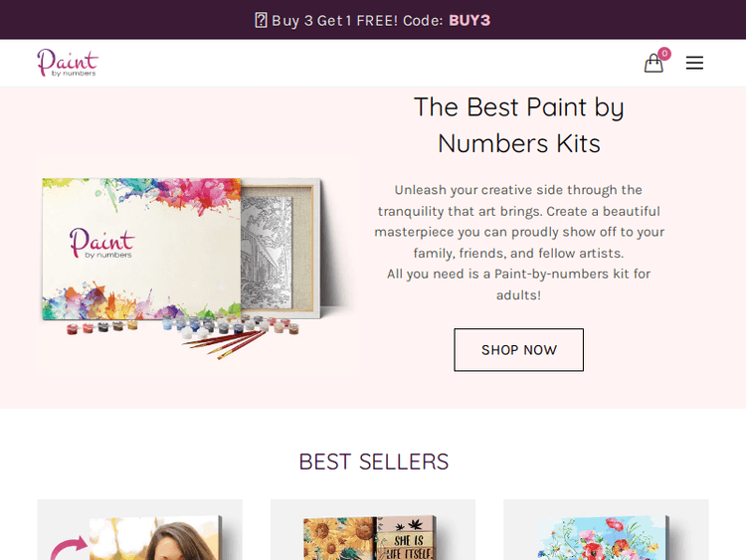
Task: Click the Buy 3 Get 1 FREE banner text
Action: pyautogui.click(x=356, y=20)
